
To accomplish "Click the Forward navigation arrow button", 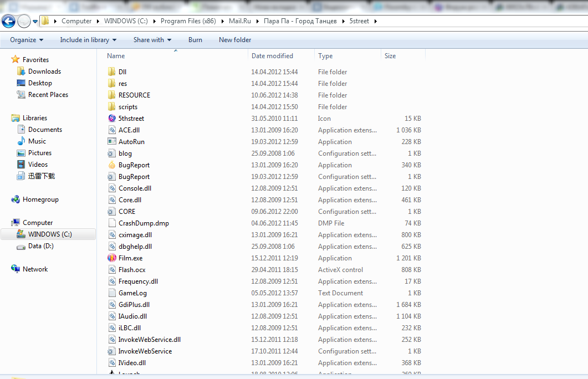I will 24,22.
